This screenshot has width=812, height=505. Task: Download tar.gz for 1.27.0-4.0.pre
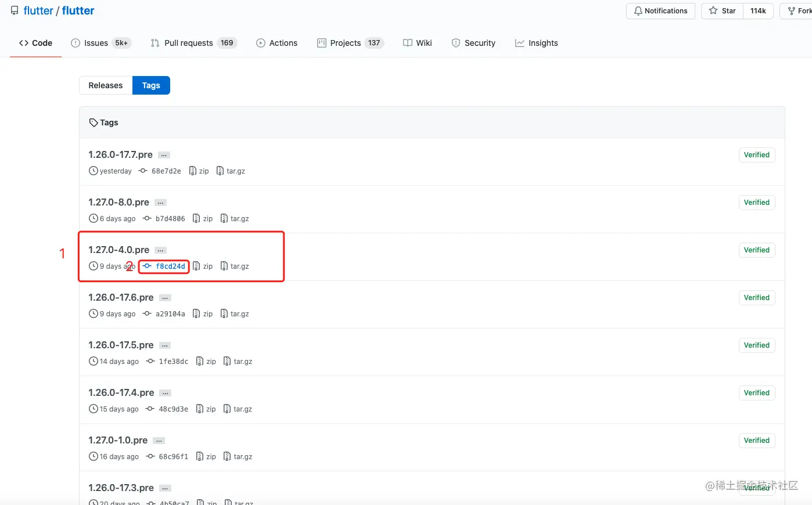click(235, 266)
